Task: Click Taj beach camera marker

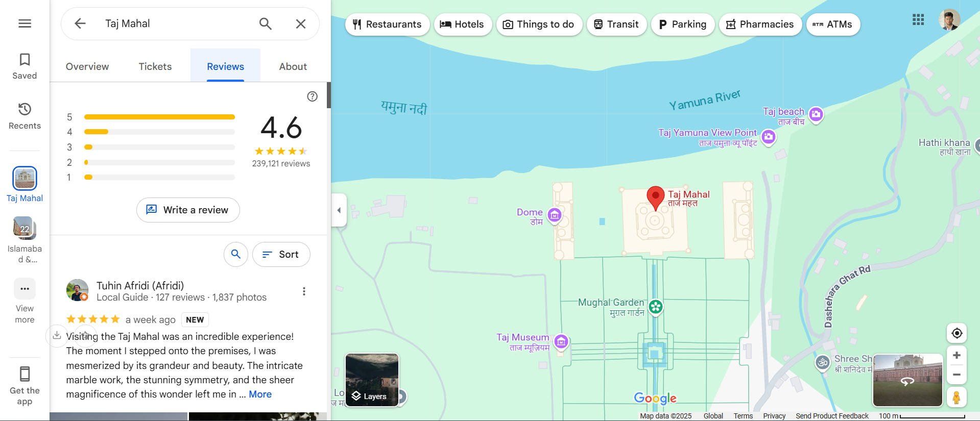Action: [x=816, y=114]
